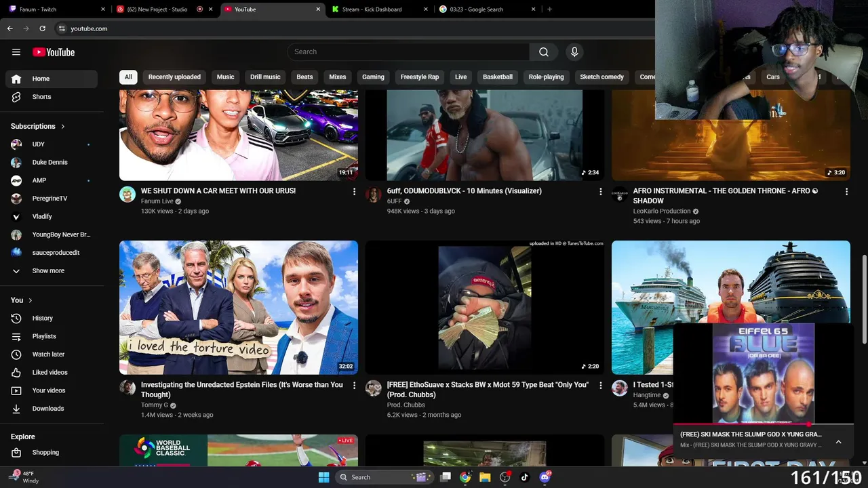Click the browser address bar
Screen dimensions: 868x488
point(353,28)
